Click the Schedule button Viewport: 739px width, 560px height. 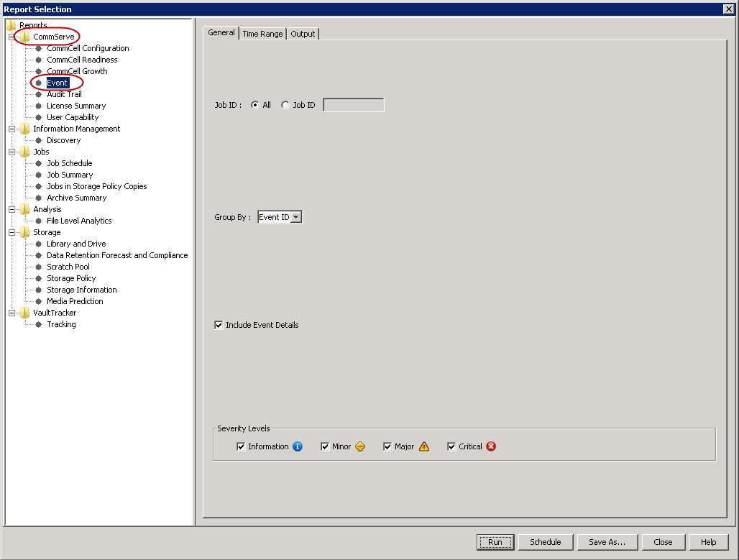click(x=545, y=542)
